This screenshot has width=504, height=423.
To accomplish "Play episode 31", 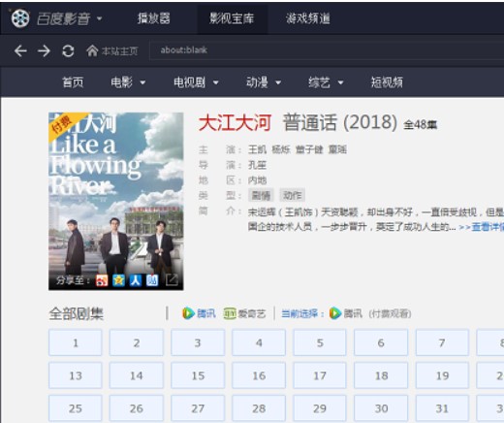I will (x=442, y=408).
